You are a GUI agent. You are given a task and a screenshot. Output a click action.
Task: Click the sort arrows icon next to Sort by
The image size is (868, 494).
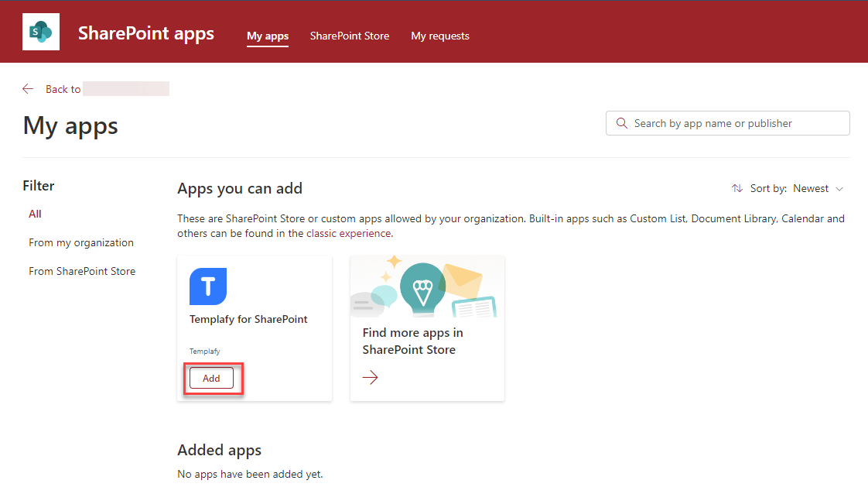[736, 188]
